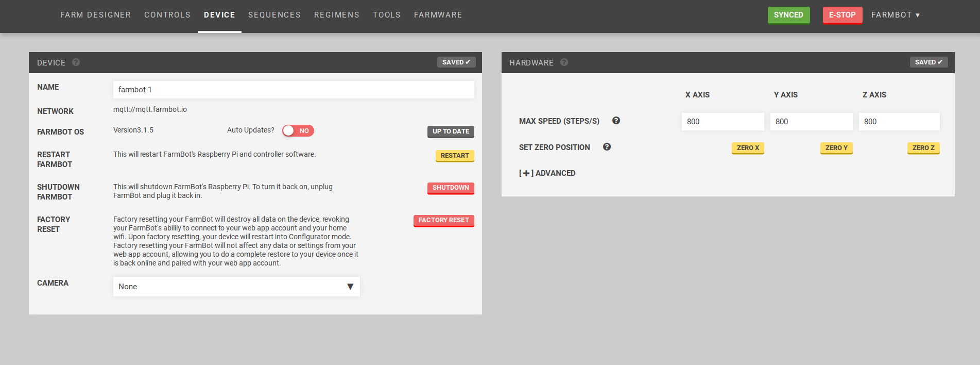Image resolution: width=980 pixels, height=365 pixels.
Task: Open the FarmBot account menu
Action: (895, 15)
